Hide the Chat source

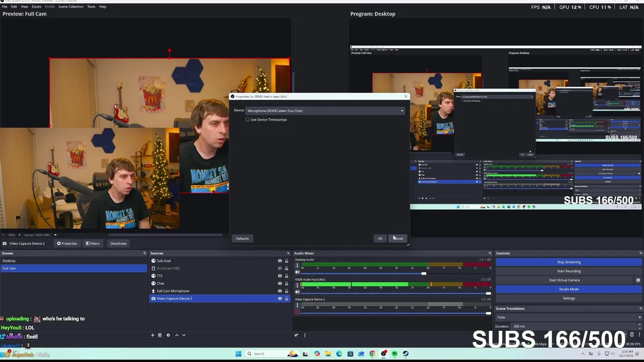coord(280,284)
